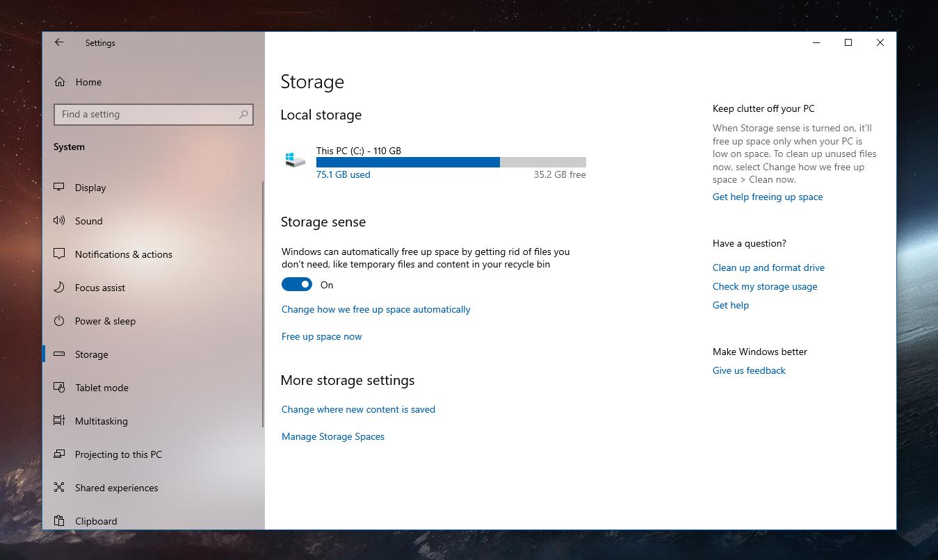Minimize the Settings window
938x560 pixels.
(x=816, y=42)
